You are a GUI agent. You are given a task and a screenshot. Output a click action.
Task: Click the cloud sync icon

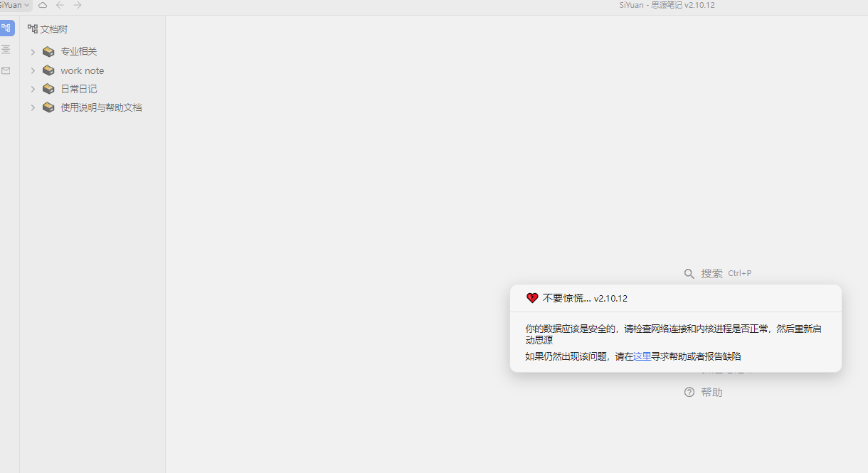43,5
